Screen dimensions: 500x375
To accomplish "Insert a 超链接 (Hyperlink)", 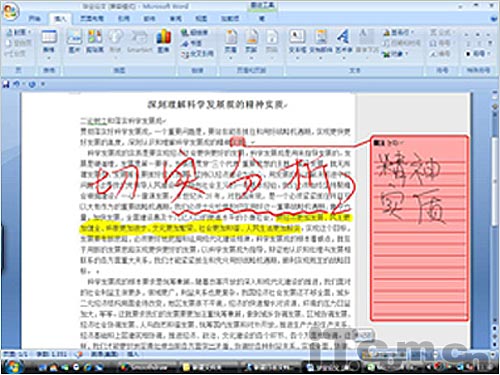I will coord(194,32).
